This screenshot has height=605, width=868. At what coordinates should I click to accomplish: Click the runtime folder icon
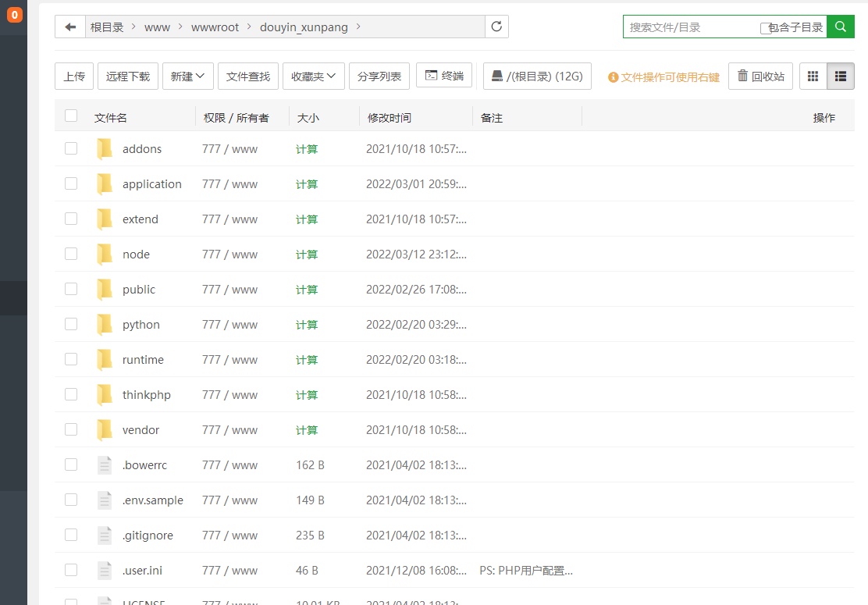tap(104, 359)
